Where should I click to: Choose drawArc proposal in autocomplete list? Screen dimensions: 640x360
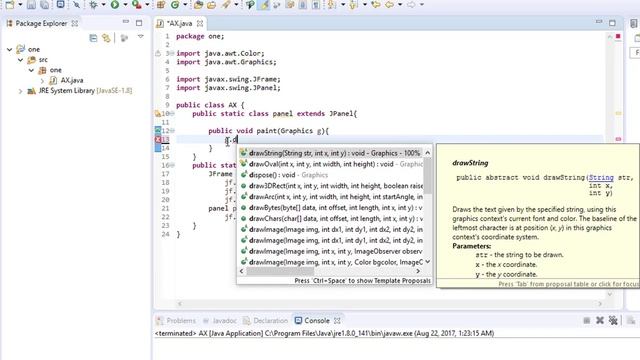point(331,197)
